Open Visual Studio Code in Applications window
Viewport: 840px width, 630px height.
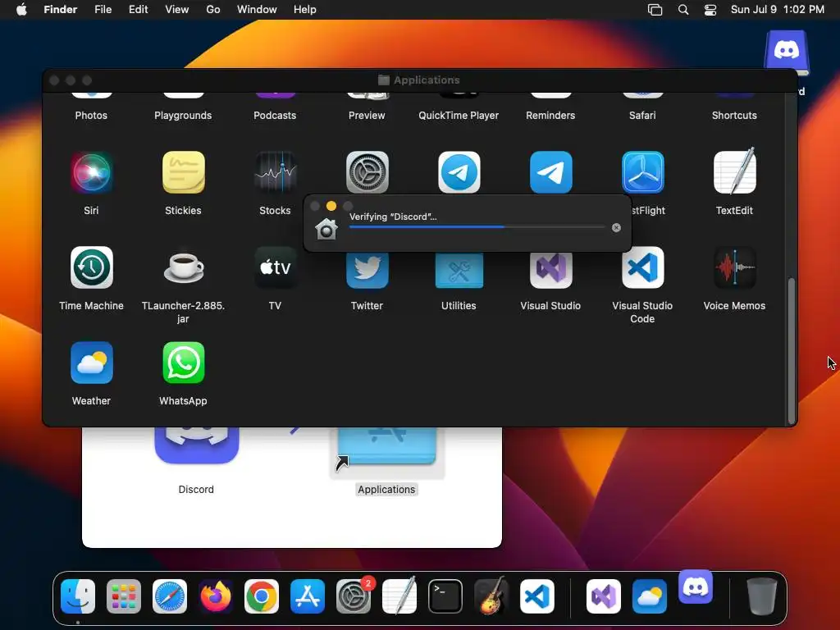643,267
